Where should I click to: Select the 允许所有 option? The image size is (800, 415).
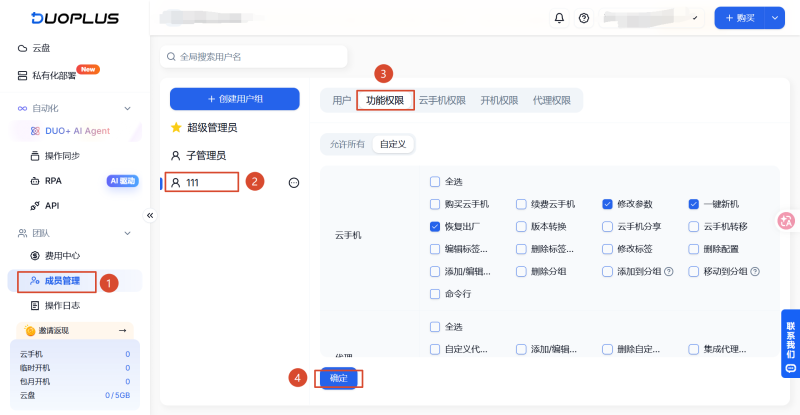click(x=347, y=144)
